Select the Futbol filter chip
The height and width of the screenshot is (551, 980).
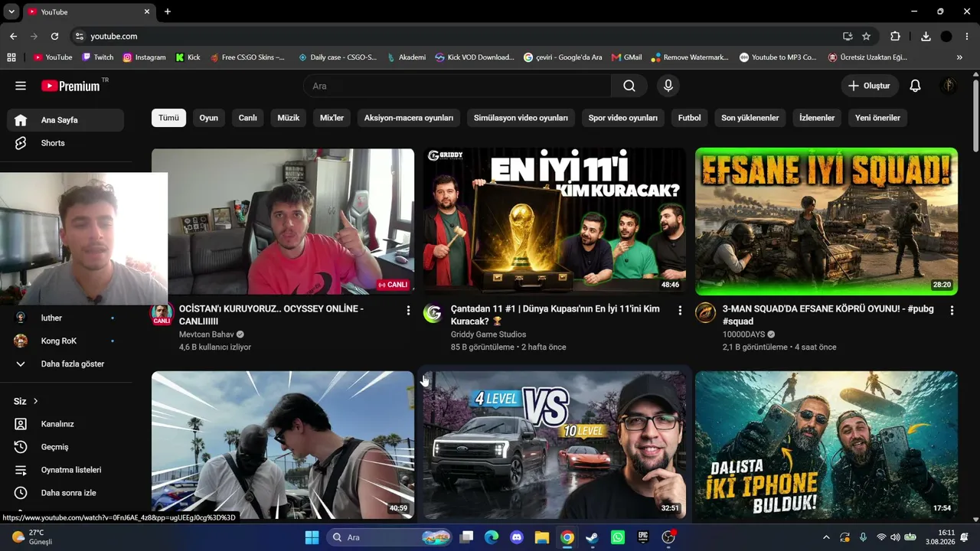point(689,118)
